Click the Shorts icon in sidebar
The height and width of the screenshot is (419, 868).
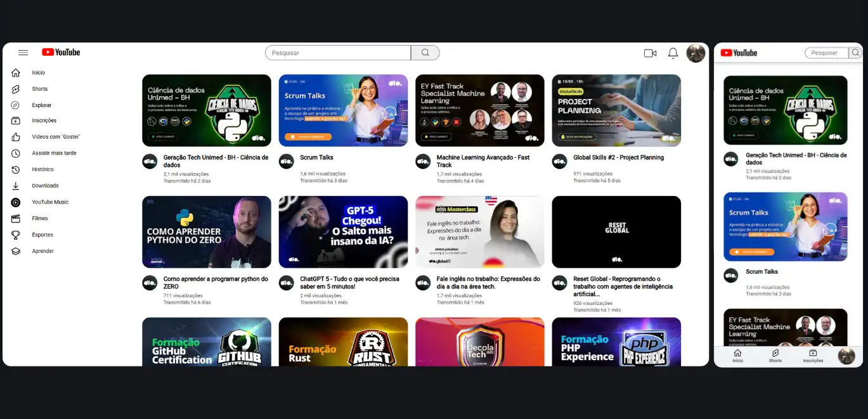click(16, 89)
